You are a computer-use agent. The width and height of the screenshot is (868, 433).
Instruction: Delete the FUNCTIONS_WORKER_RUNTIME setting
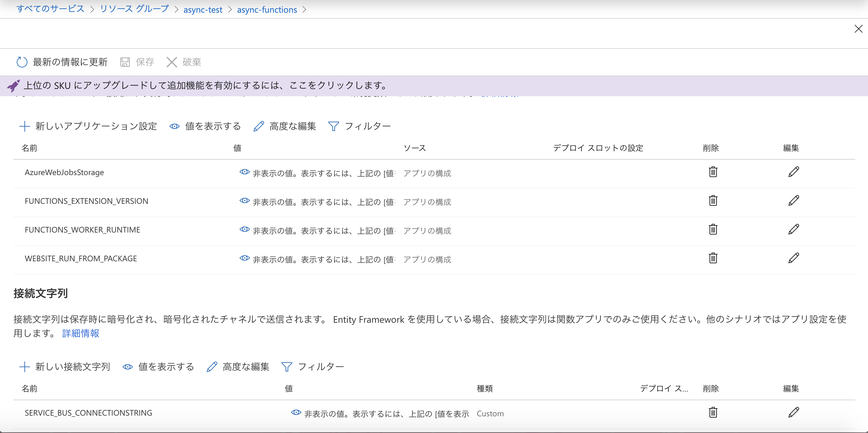713,229
